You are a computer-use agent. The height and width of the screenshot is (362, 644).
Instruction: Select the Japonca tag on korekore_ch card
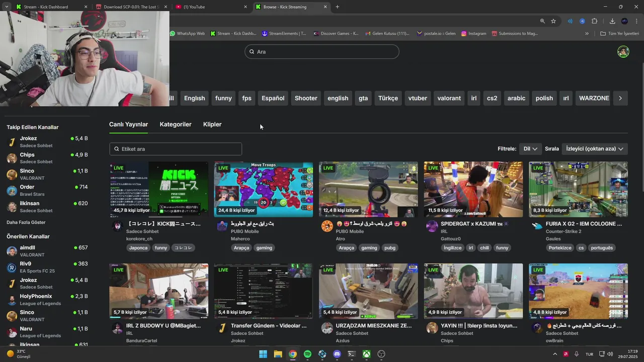pos(138,248)
